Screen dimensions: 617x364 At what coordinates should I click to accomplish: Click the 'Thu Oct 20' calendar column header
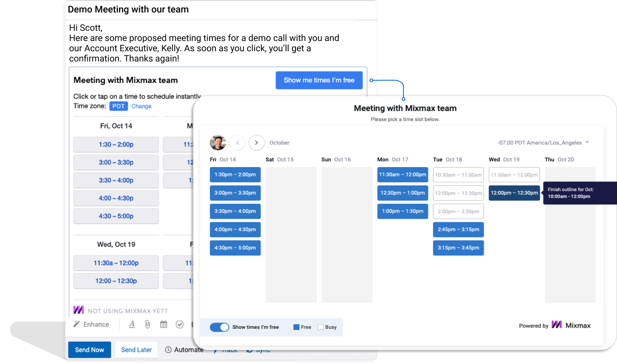click(x=559, y=160)
